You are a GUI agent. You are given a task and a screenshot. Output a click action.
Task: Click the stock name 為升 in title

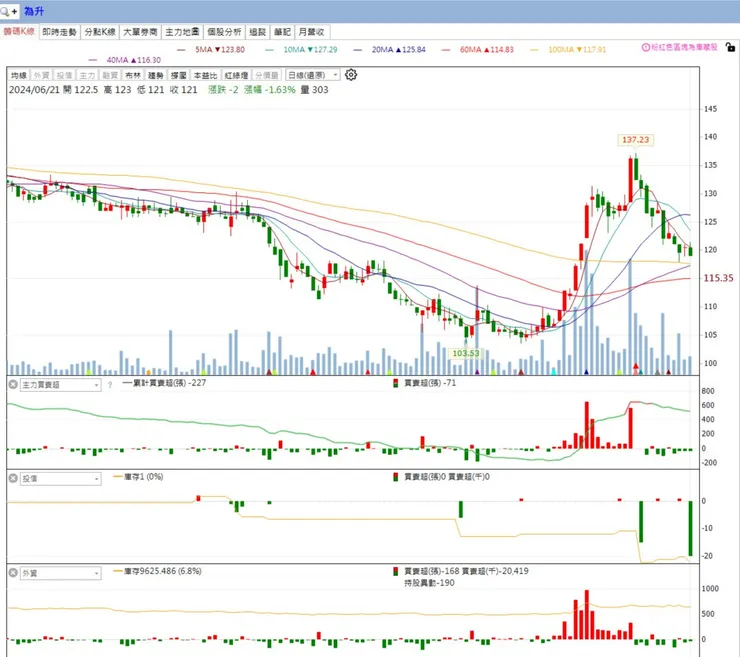click(34, 11)
